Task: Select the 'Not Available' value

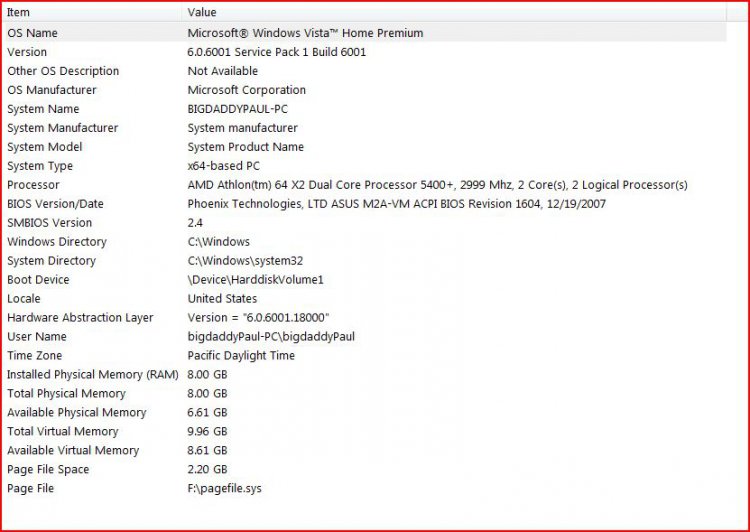Action: (222, 71)
